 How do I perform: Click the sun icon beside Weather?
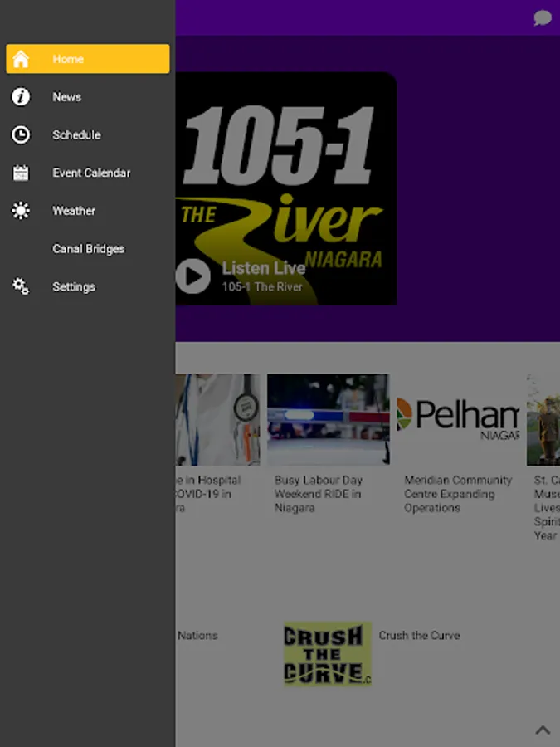tap(21, 211)
